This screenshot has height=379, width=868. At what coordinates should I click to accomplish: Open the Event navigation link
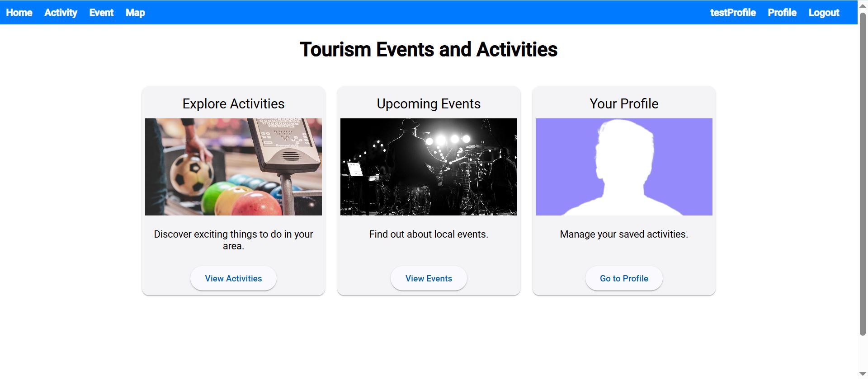tap(101, 13)
